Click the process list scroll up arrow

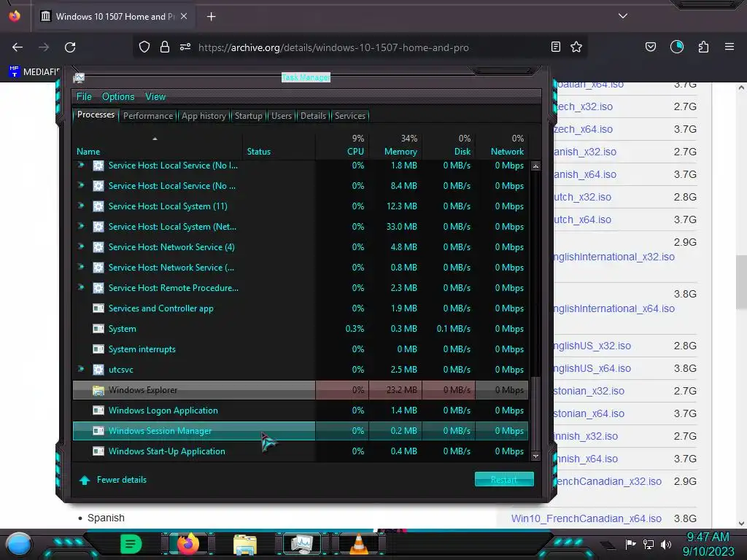[x=535, y=166]
